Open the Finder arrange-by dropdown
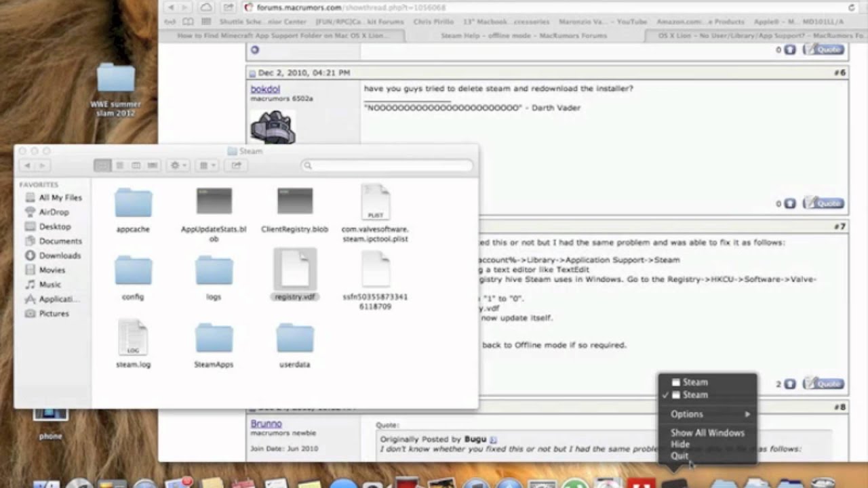Image resolution: width=868 pixels, height=488 pixels. point(206,165)
